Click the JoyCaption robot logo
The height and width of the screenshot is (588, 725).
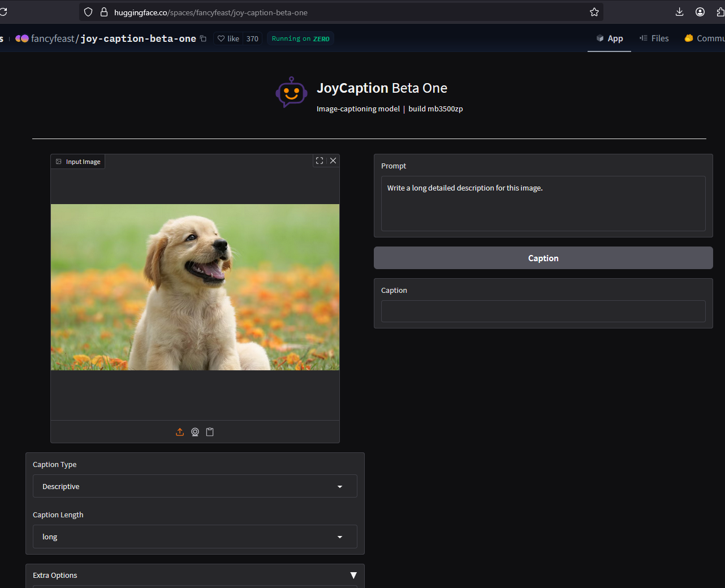click(291, 92)
